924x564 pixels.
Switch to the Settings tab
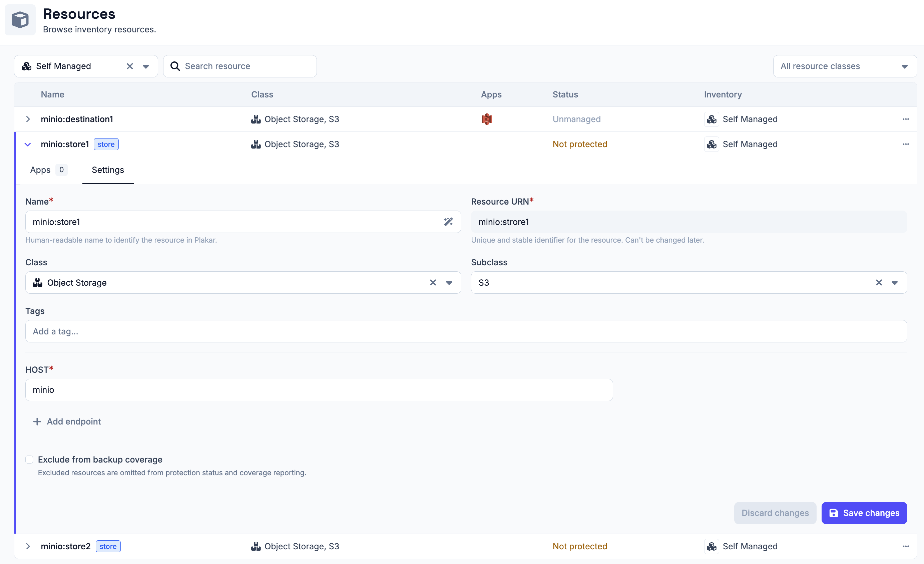point(108,170)
